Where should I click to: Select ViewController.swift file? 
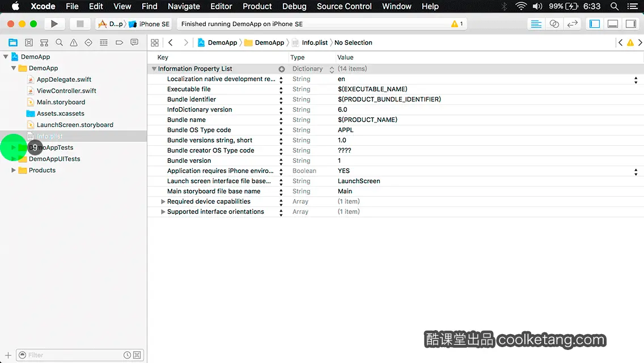pyautogui.click(x=66, y=91)
